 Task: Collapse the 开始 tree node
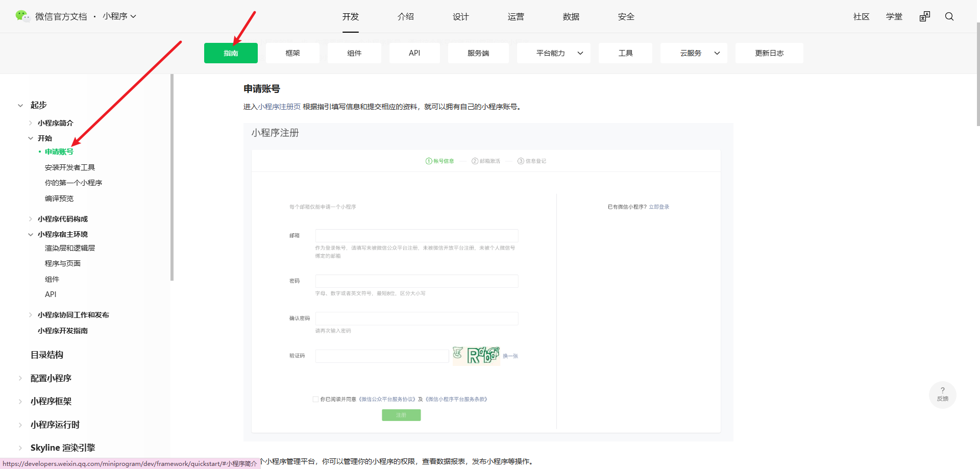pos(31,138)
